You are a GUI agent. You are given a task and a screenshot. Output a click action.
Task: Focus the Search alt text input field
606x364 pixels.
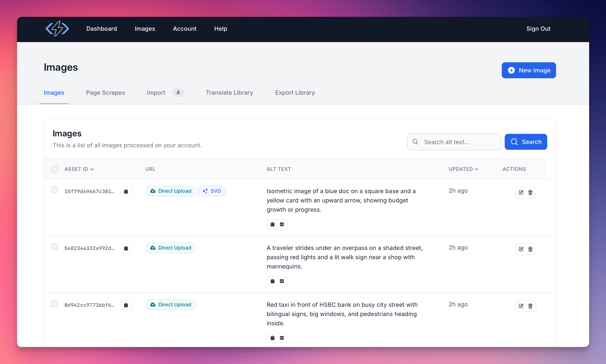(458, 142)
